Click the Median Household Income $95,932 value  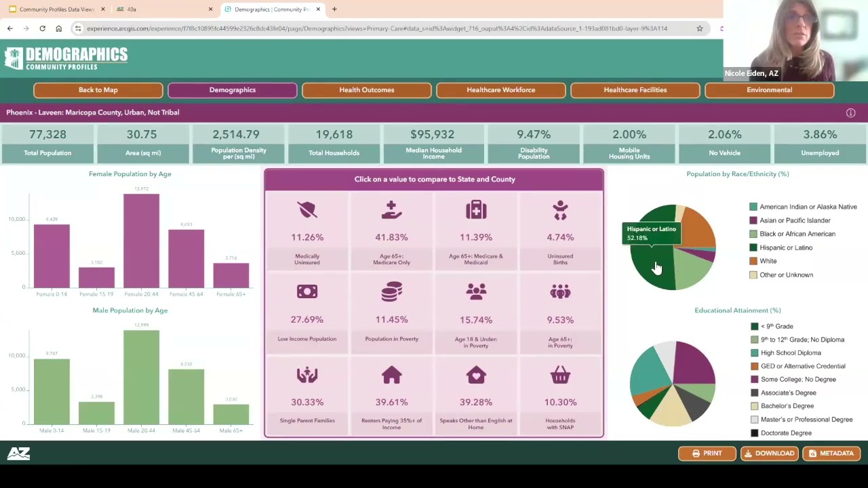pos(433,135)
